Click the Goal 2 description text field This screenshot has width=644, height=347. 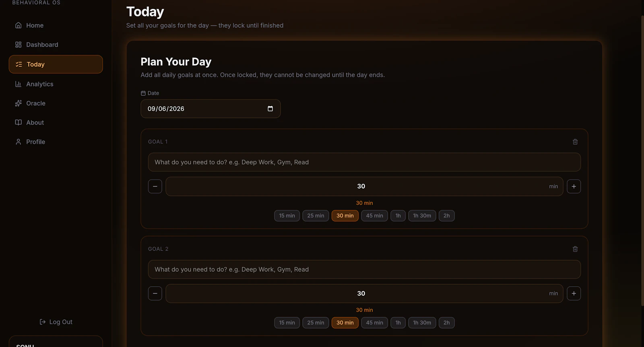coord(364,269)
